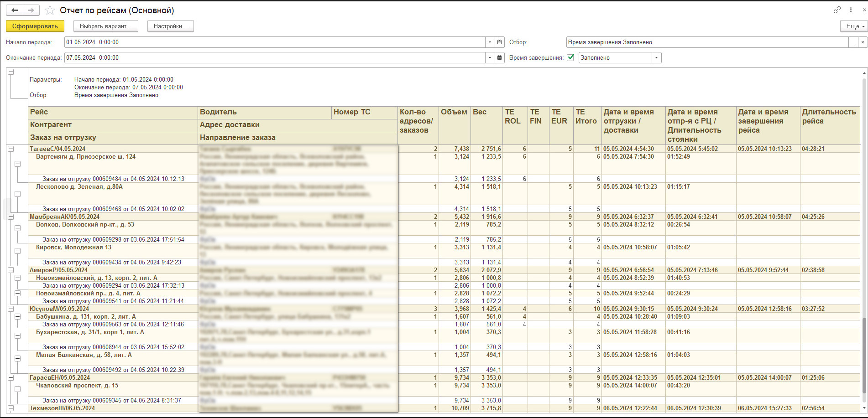Expand the Начало периода dropdown arrow
868x418 pixels.
point(490,42)
